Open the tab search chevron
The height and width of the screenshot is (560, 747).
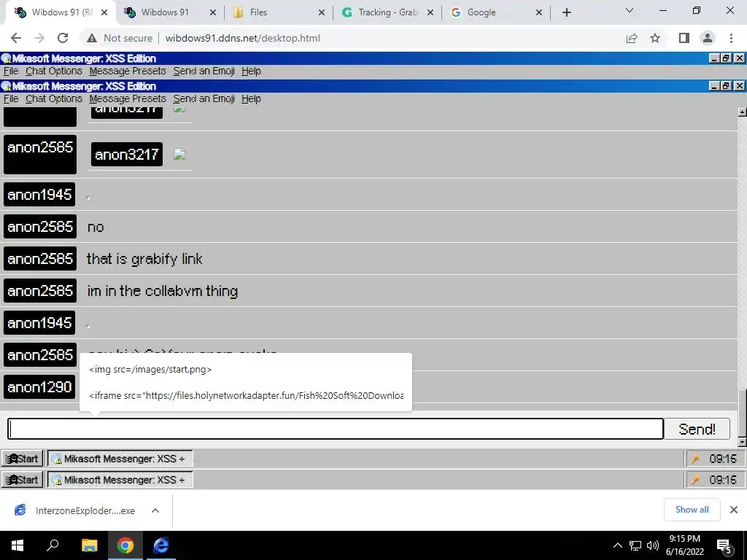[x=630, y=10]
